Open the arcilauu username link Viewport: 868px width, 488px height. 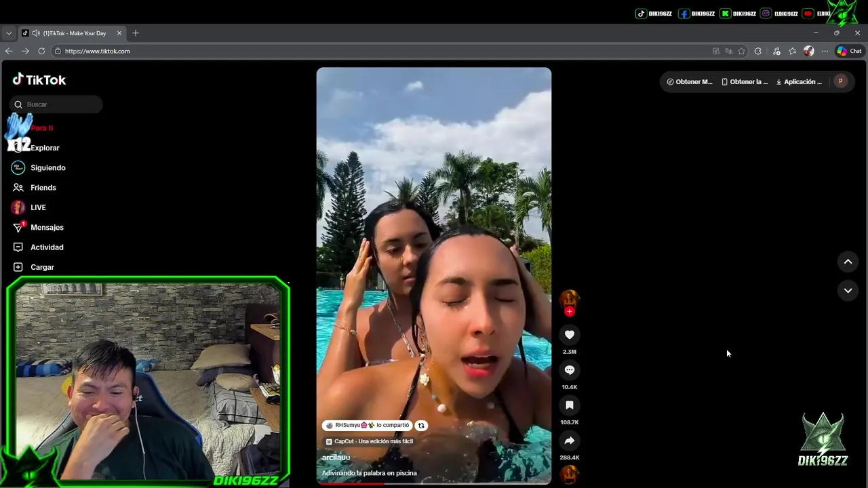click(x=336, y=457)
